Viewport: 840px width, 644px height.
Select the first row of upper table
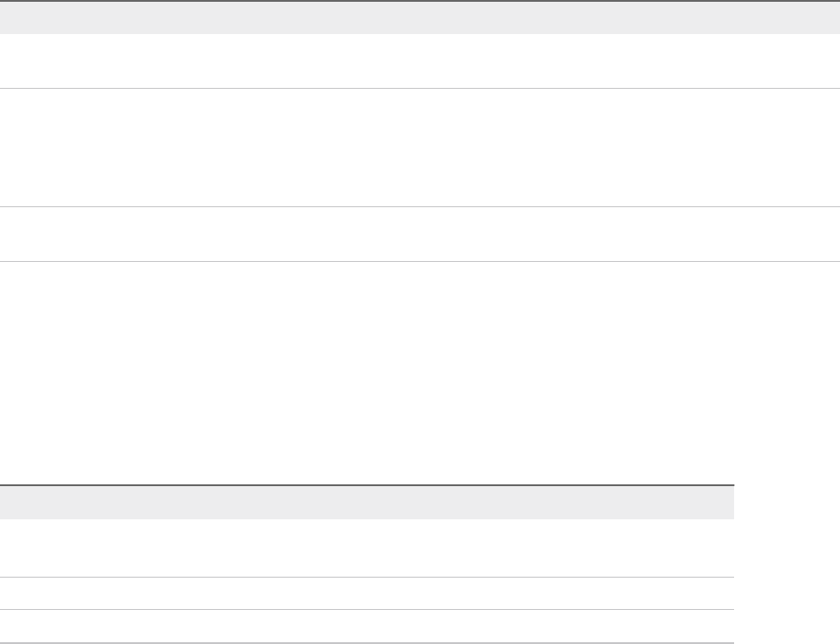(x=420, y=61)
